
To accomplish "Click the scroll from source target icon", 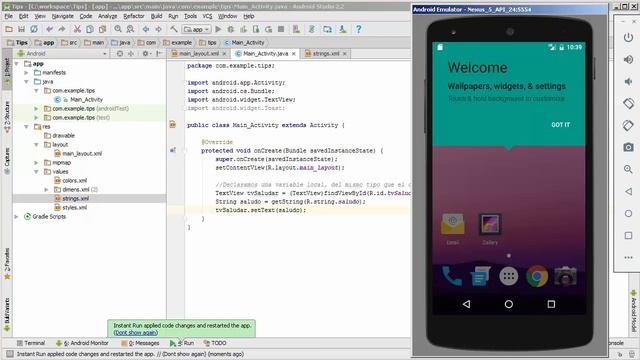I will tap(120, 53).
